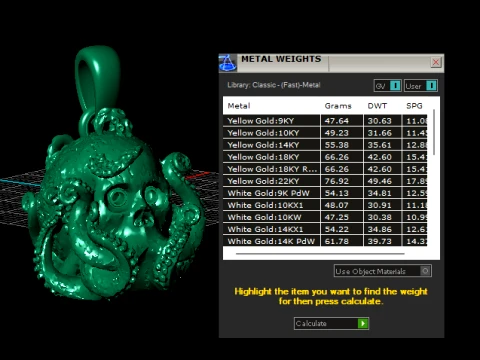Select the White Gold:10KW row
480x360 pixels.
coord(325,217)
